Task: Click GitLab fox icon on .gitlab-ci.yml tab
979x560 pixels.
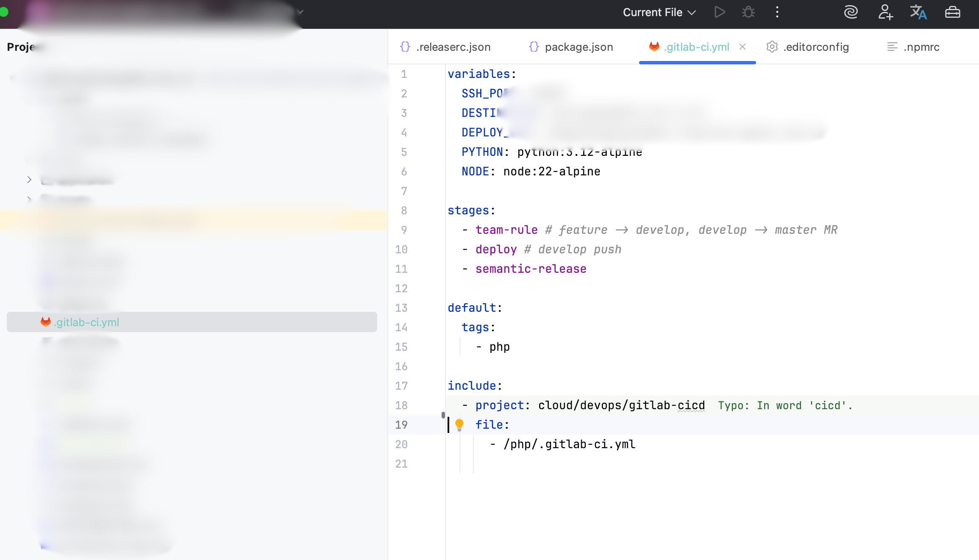Action: pyautogui.click(x=654, y=47)
